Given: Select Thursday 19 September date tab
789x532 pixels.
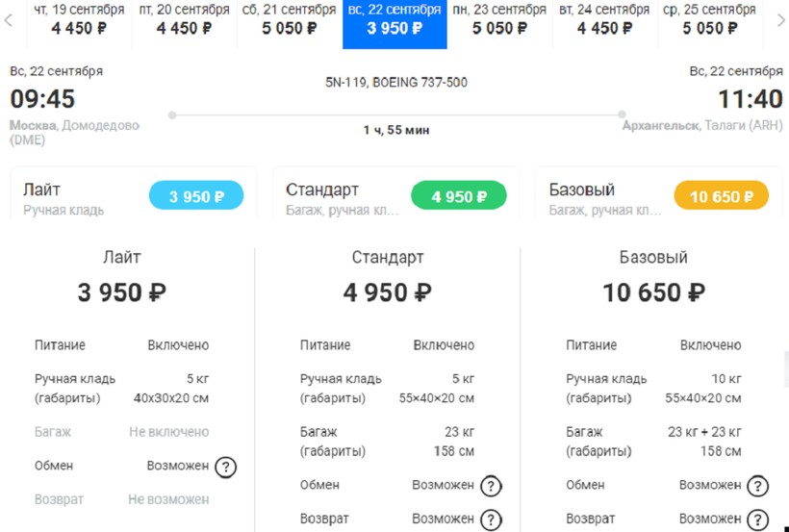Looking at the screenshot, I should (x=79, y=19).
